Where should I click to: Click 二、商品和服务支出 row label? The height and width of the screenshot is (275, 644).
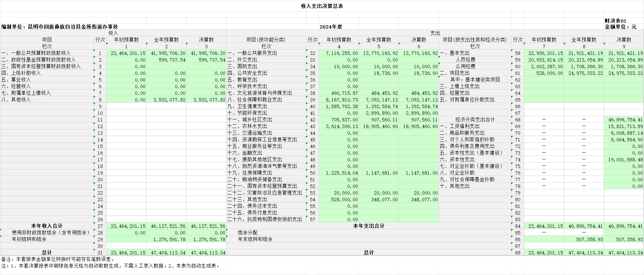462,133
